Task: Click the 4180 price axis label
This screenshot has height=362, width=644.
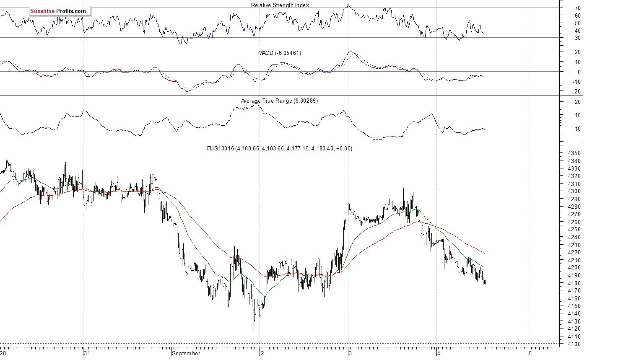Action: (574, 283)
